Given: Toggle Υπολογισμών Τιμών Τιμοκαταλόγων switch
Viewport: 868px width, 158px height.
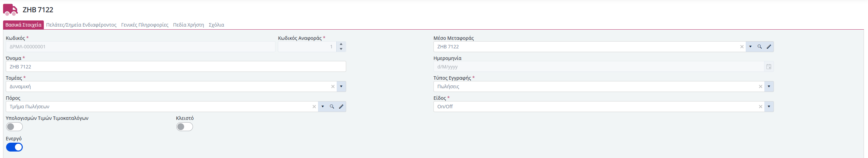Looking at the screenshot, I should coord(14,127).
